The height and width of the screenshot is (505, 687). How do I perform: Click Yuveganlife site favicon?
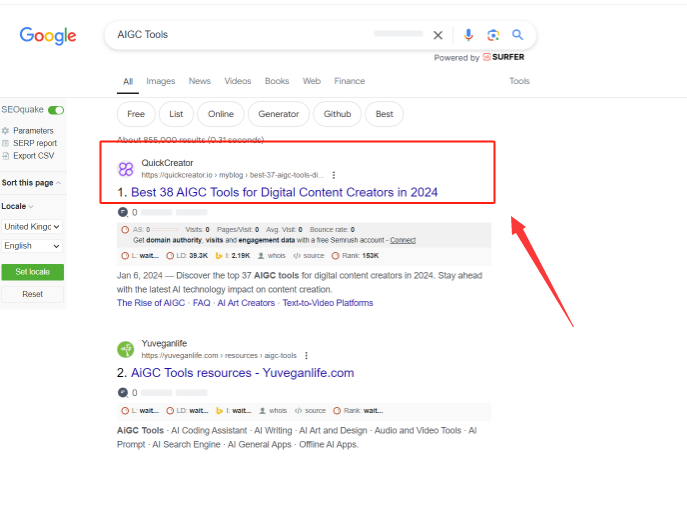[x=126, y=349]
